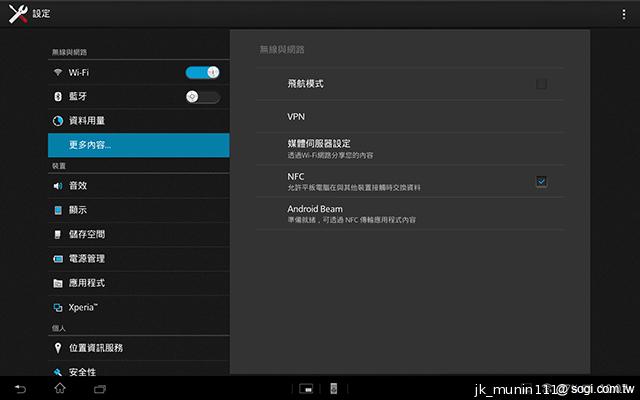
Task: Open 應用程式 applications settings
Action: click(x=138, y=283)
